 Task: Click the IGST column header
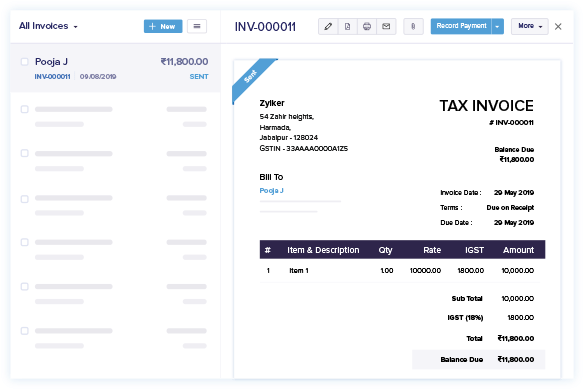(474, 250)
